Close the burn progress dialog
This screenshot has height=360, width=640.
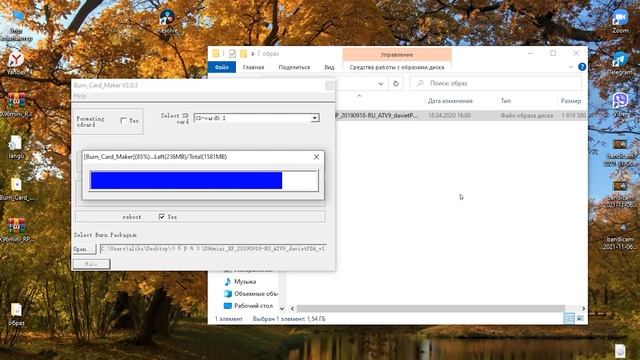(316, 157)
